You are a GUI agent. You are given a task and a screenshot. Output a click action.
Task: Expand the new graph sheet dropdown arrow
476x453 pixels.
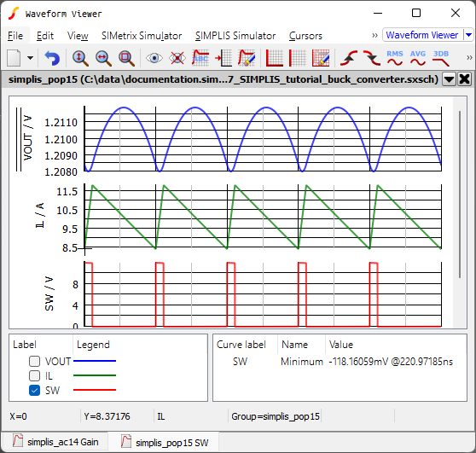(x=30, y=58)
